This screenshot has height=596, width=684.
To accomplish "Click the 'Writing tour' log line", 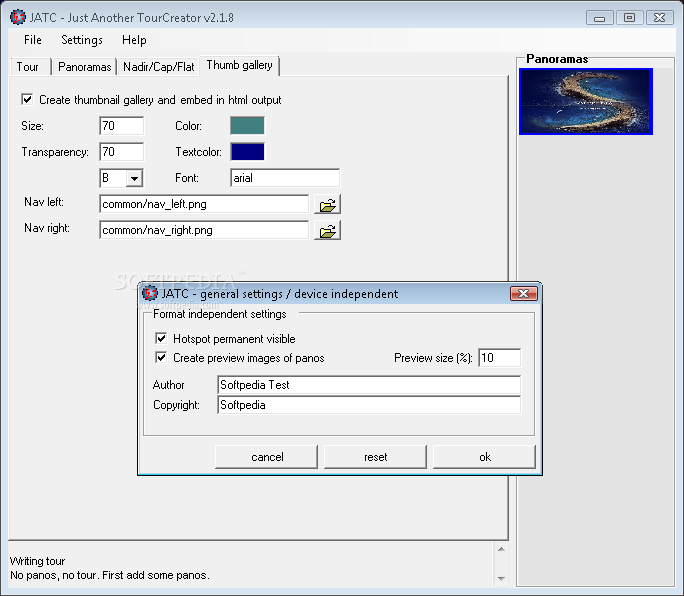I will pos(38,561).
